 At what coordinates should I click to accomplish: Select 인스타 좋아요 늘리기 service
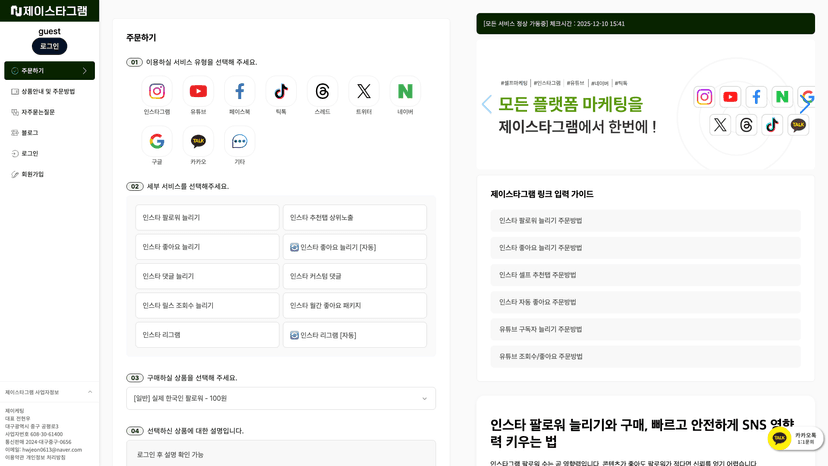click(x=207, y=247)
